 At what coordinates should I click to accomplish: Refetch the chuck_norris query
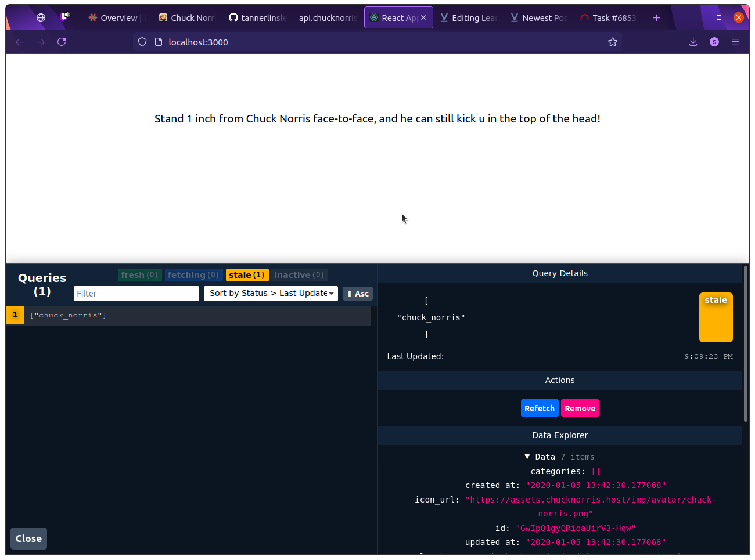pos(540,408)
